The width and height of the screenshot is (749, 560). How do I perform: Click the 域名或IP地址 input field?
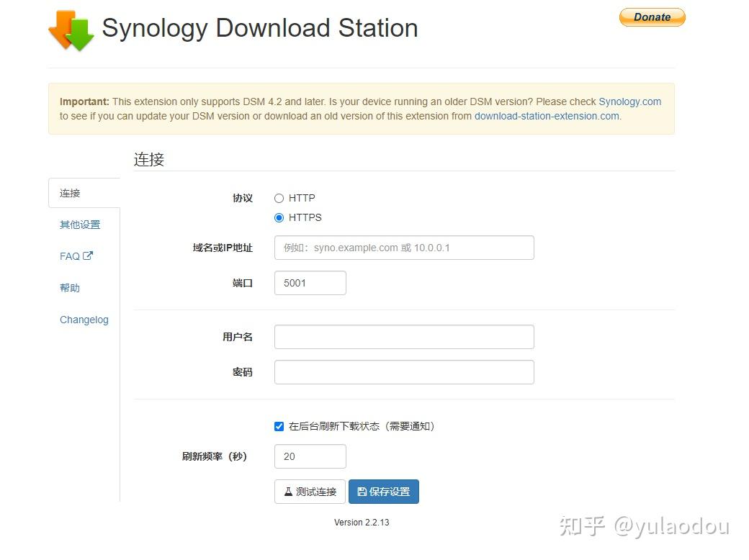click(404, 247)
